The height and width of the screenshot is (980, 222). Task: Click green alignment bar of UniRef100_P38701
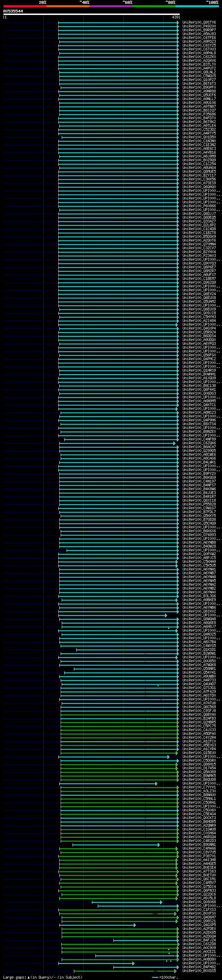coord(118,856)
